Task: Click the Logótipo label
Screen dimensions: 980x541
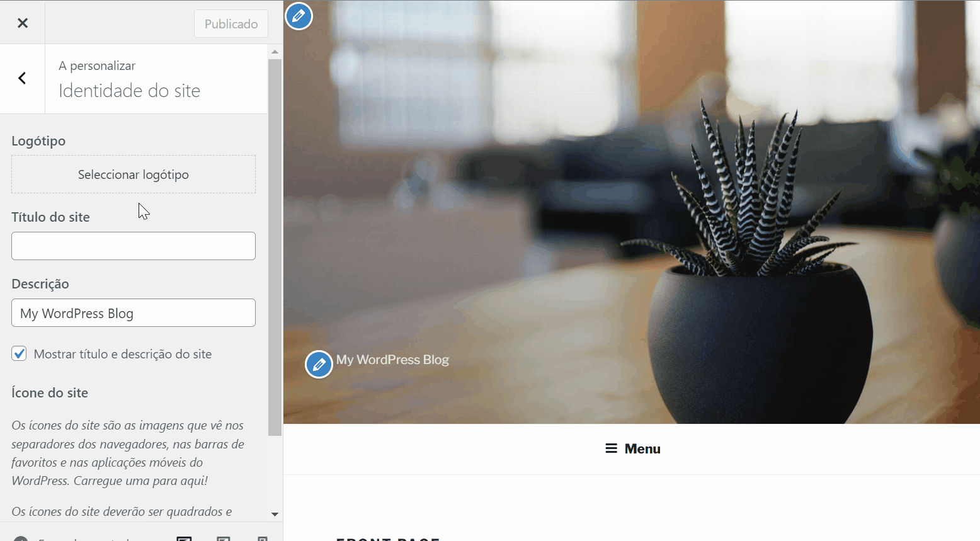Action: pyautogui.click(x=38, y=141)
